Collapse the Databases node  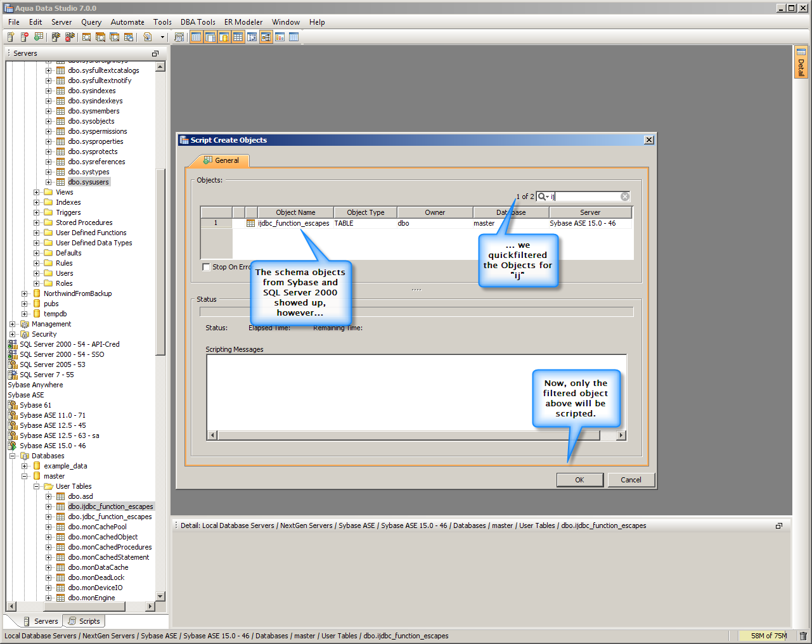point(13,456)
